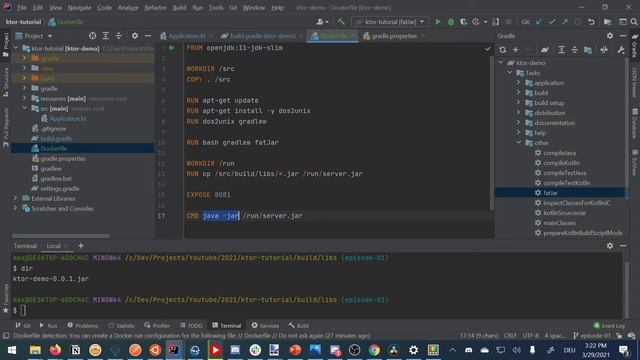Open the Event Log
The width and height of the screenshot is (640, 360).
pos(609,325)
